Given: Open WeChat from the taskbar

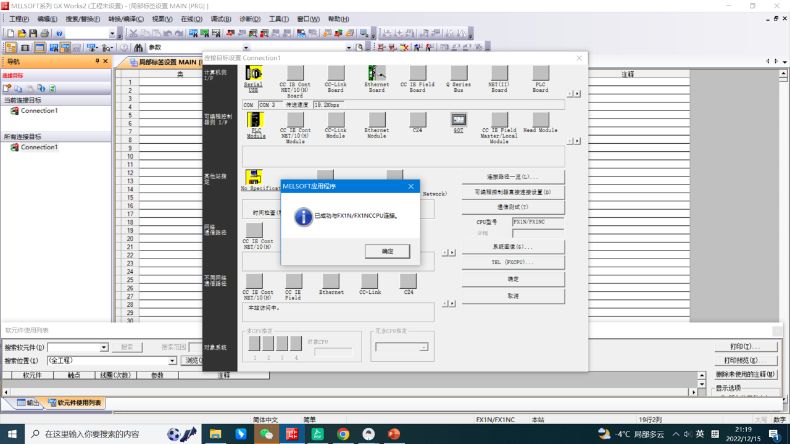Looking at the screenshot, I should 266,434.
